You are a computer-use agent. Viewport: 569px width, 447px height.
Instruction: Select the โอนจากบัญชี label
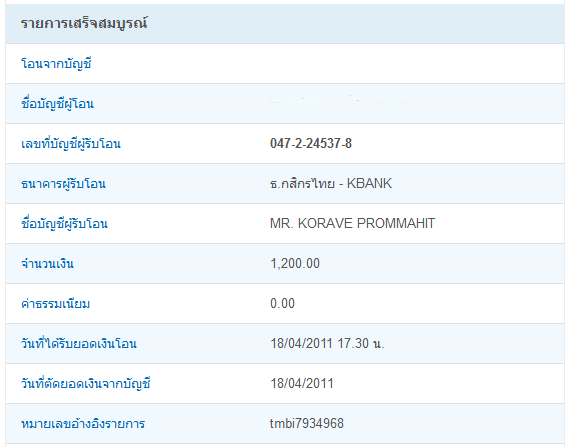pyautogui.click(x=56, y=64)
